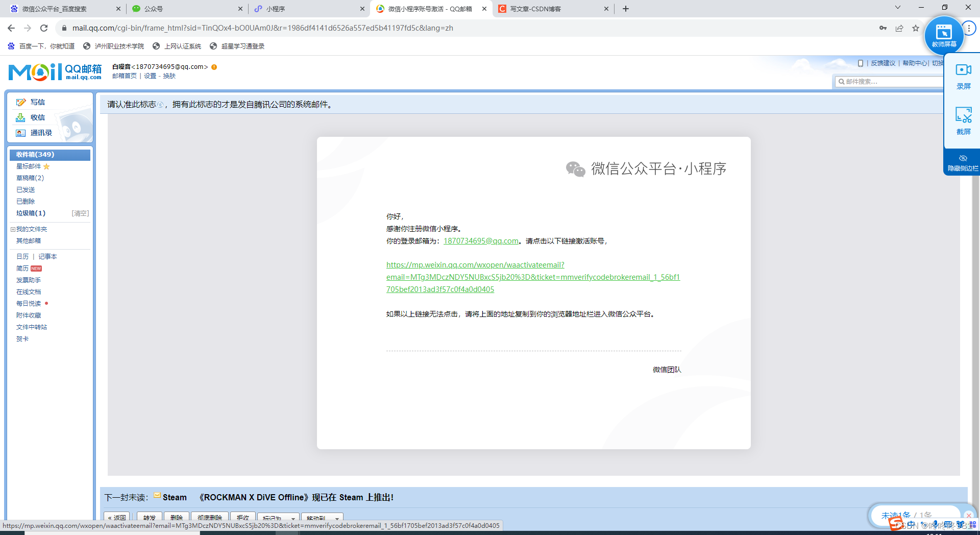This screenshot has height=535, width=980.
Task: Click the 拒收 reject button
Action: [x=243, y=517]
